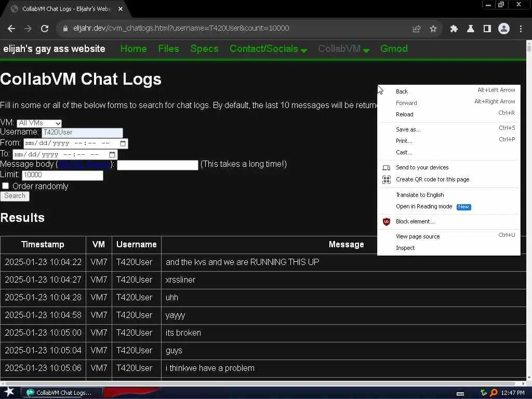Choose Save as... in context menu
Image resolution: width=532 pixels, height=399 pixels.
[448, 129]
